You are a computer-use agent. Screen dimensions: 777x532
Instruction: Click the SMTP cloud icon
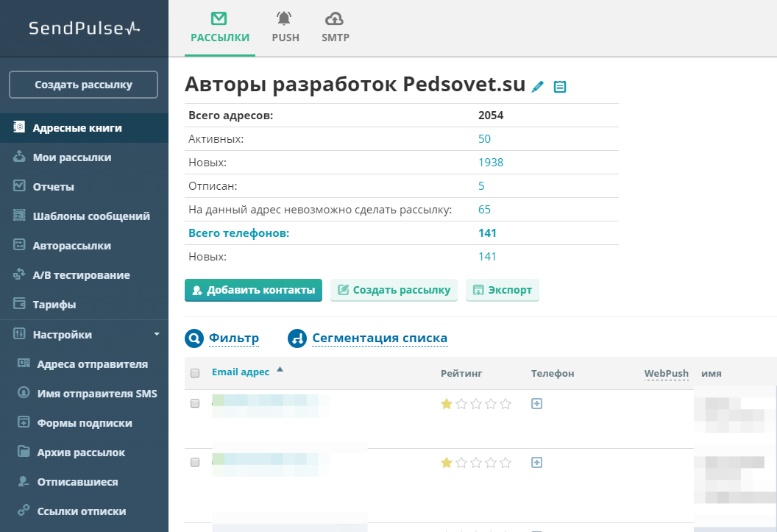[335, 19]
